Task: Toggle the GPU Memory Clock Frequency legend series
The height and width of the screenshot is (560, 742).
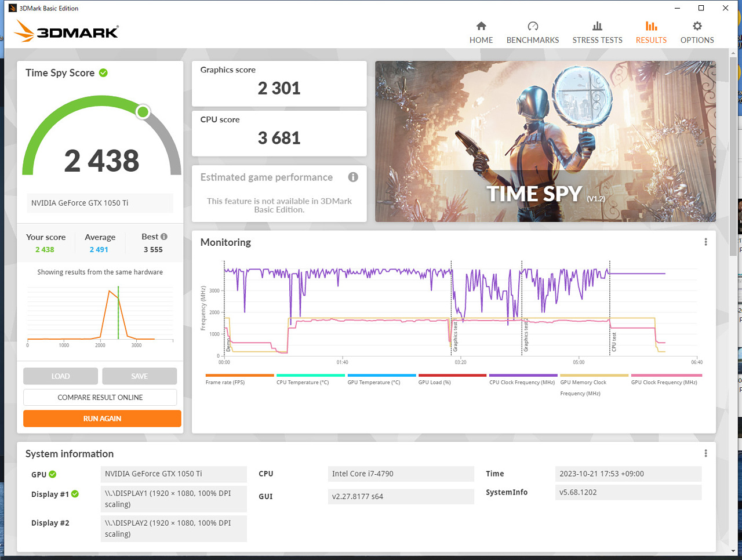Action: tap(594, 385)
